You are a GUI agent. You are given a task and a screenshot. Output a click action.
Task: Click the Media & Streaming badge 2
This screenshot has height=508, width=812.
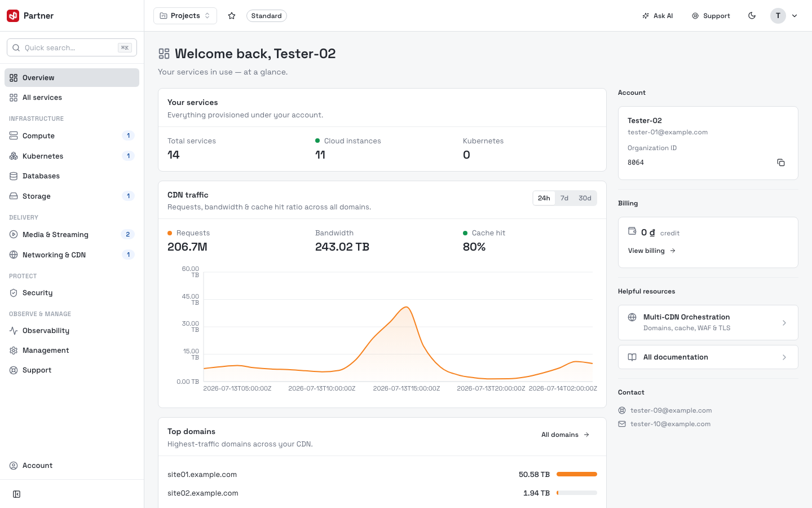coord(128,235)
